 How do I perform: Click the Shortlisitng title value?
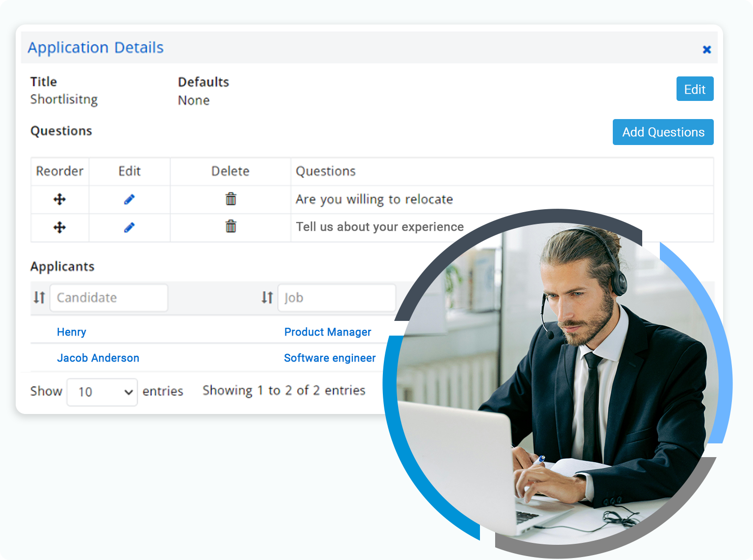[x=64, y=99]
